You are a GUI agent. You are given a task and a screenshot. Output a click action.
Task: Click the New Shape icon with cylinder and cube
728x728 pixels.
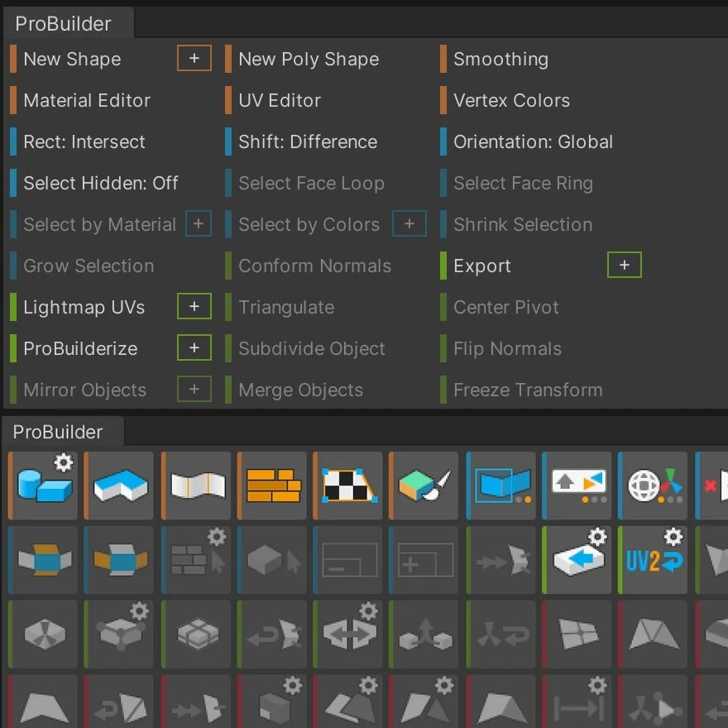point(43,485)
